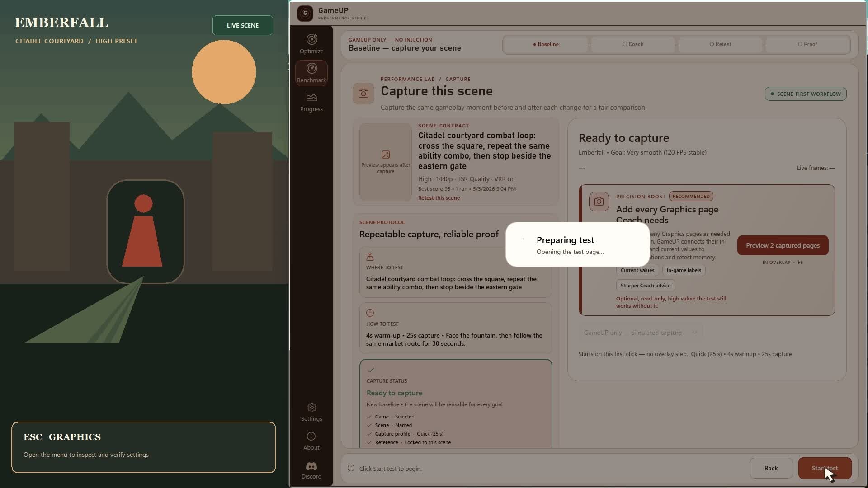Select the Benchmark gauge icon
This screenshot has width=868, height=488.
pos(311,68)
